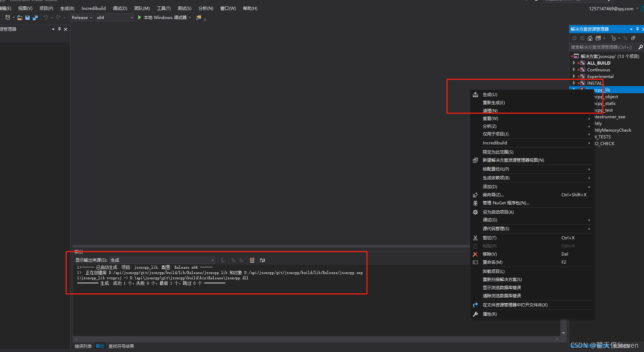
Task: Click the 输出 tab at bottom
Action: point(100,346)
